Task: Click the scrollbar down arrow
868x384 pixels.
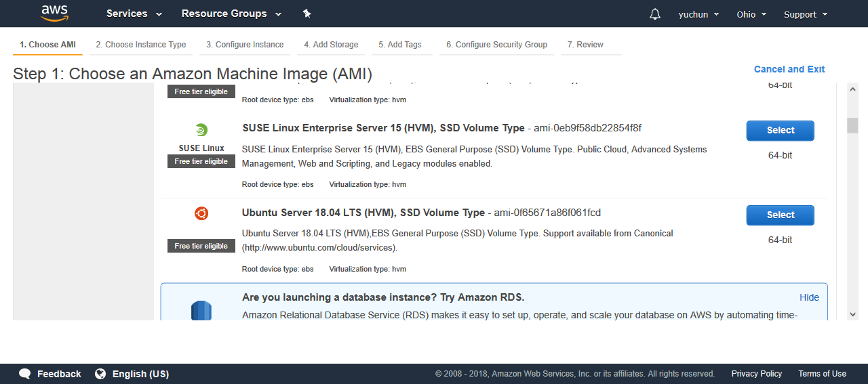Action: point(852,314)
